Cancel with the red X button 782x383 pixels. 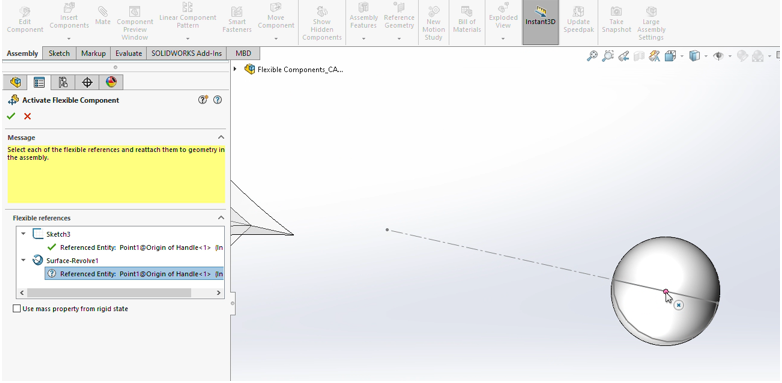[27, 116]
